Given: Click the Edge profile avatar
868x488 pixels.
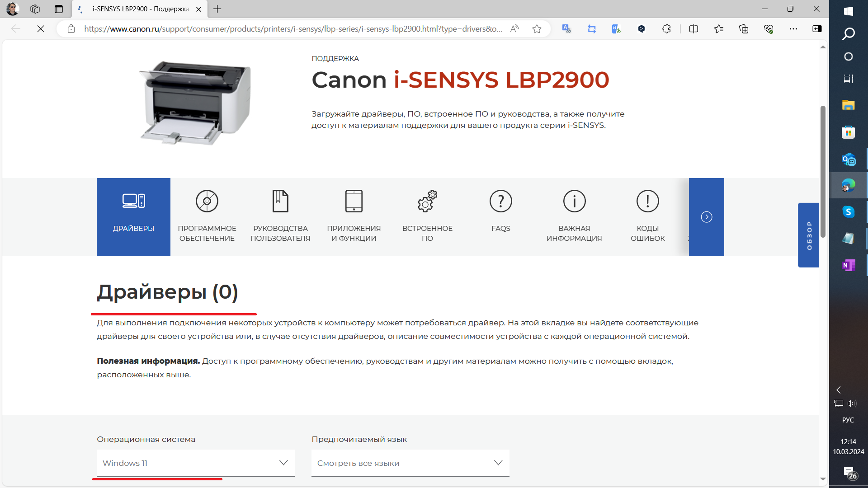Looking at the screenshot, I should point(13,9).
